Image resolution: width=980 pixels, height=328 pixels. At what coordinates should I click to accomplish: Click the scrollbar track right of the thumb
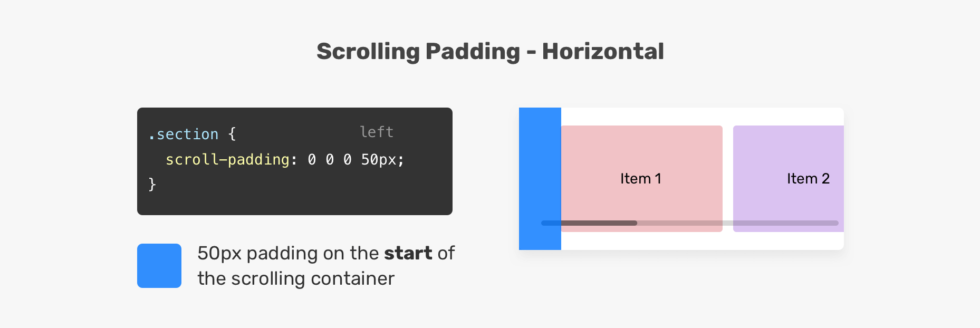coord(738,223)
